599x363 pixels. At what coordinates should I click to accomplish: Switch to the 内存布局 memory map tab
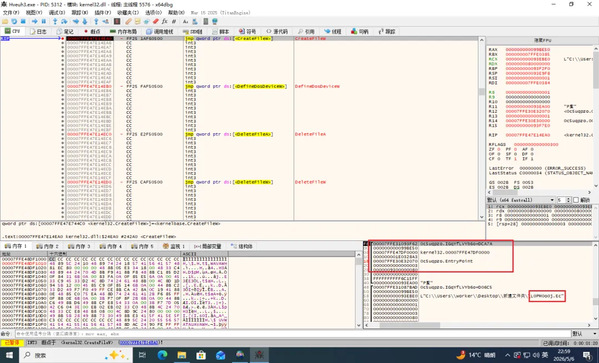pyautogui.click(x=123, y=31)
